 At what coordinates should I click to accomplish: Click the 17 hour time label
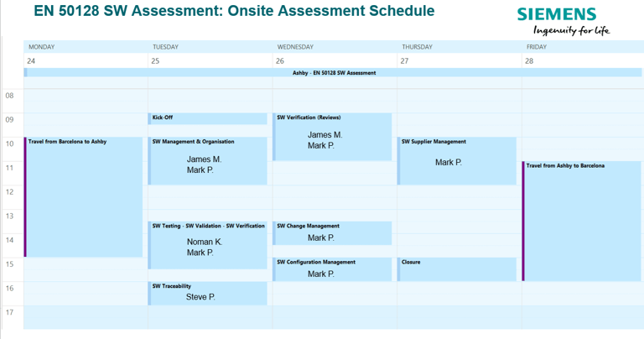click(x=9, y=313)
